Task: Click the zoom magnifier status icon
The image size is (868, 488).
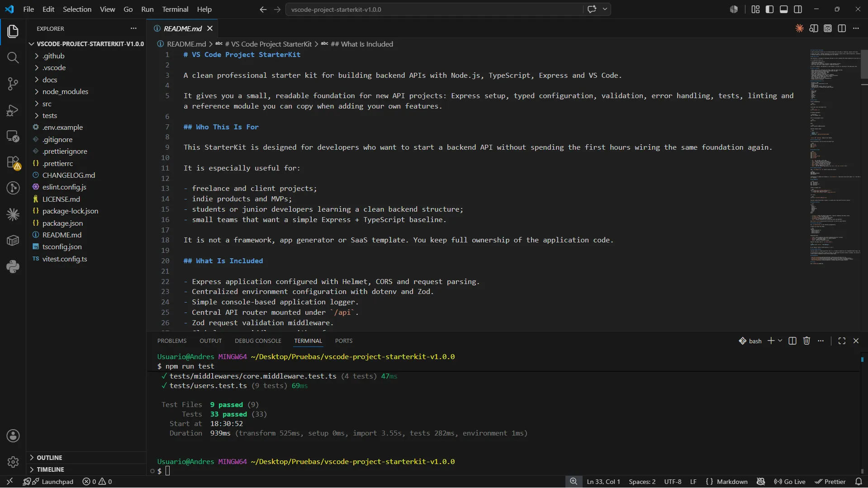Action: click(x=574, y=482)
